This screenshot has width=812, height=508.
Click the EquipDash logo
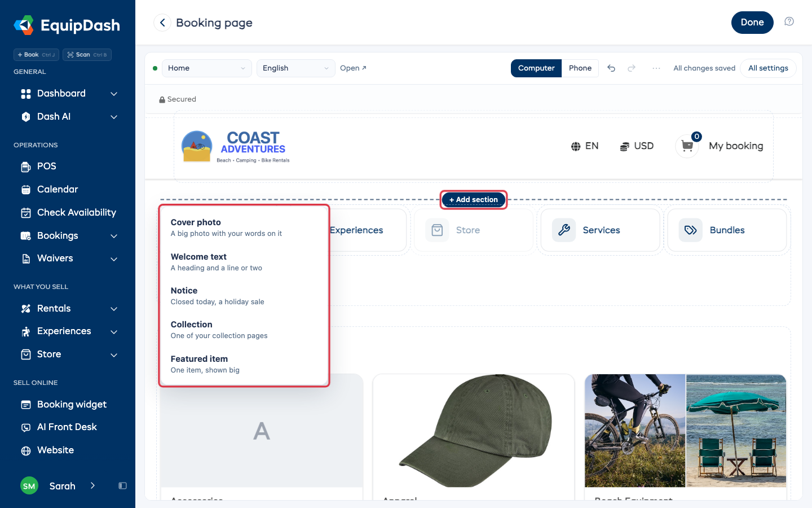pyautogui.click(x=67, y=25)
